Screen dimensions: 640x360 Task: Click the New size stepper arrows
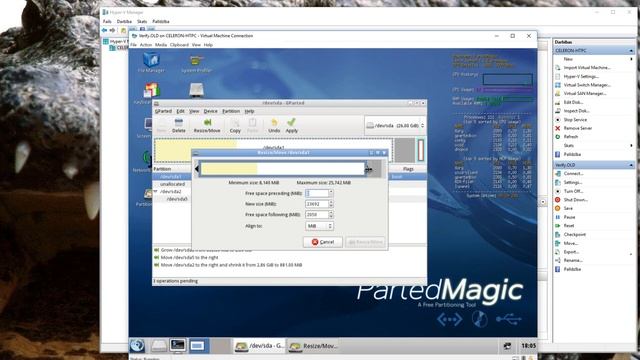[x=331, y=204]
